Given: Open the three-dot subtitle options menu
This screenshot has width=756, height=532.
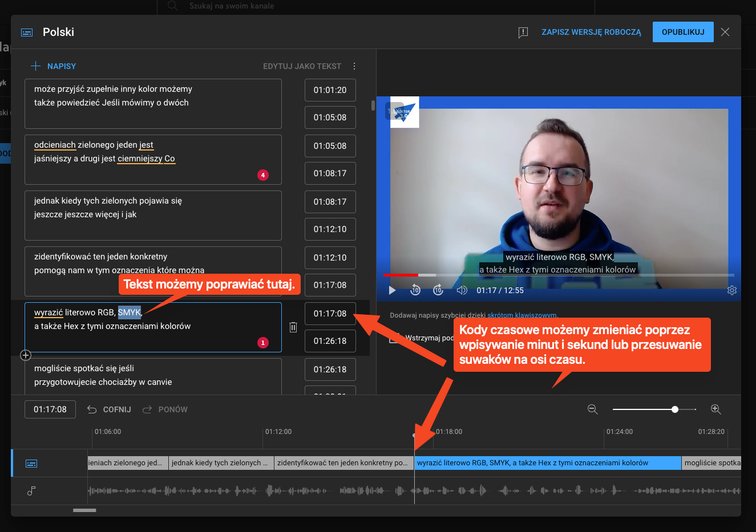Looking at the screenshot, I should (x=354, y=66).
